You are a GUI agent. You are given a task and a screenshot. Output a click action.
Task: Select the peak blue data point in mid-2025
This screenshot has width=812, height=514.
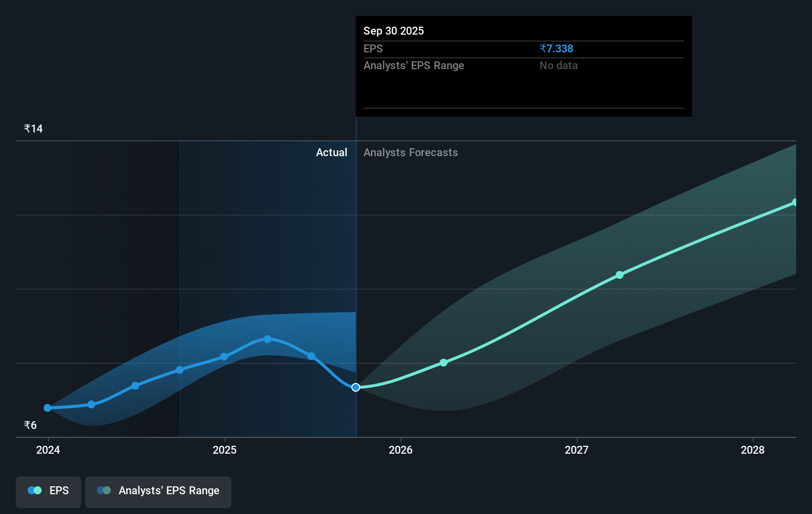pos(267,339)
